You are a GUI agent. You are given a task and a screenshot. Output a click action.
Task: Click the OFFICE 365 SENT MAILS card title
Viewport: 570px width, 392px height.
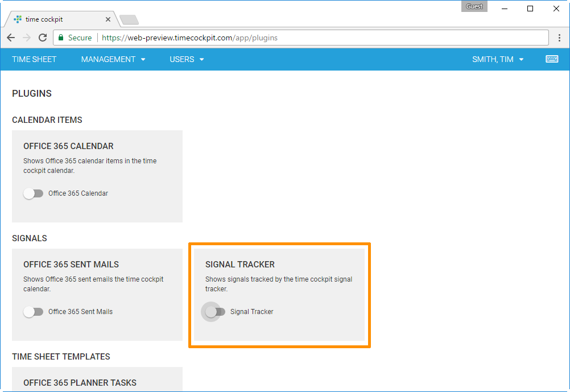(71, 265)
